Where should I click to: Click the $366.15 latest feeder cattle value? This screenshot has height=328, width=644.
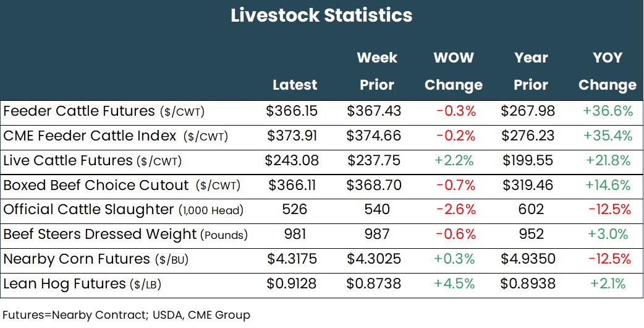(x=292, y=111)
